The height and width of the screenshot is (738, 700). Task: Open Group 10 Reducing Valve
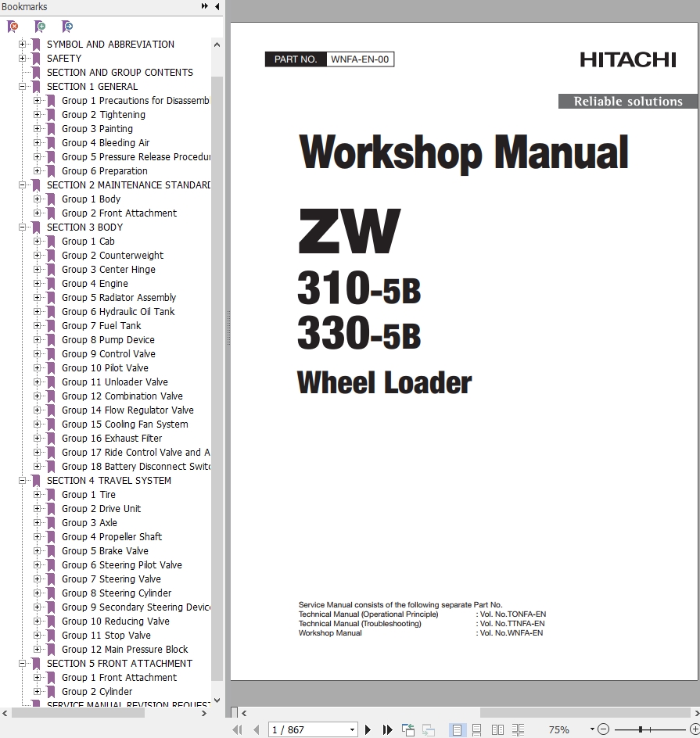coord(115,622)
